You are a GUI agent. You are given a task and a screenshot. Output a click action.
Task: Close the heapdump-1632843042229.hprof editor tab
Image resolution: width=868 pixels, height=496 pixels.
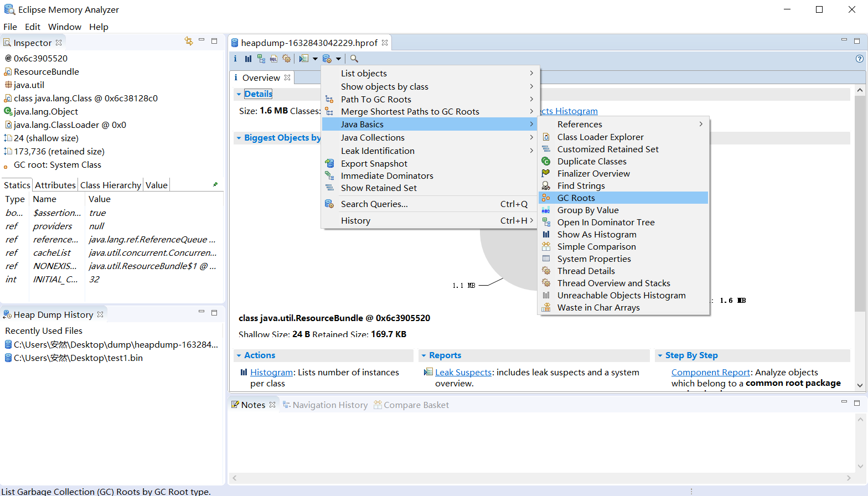[385, 43]
